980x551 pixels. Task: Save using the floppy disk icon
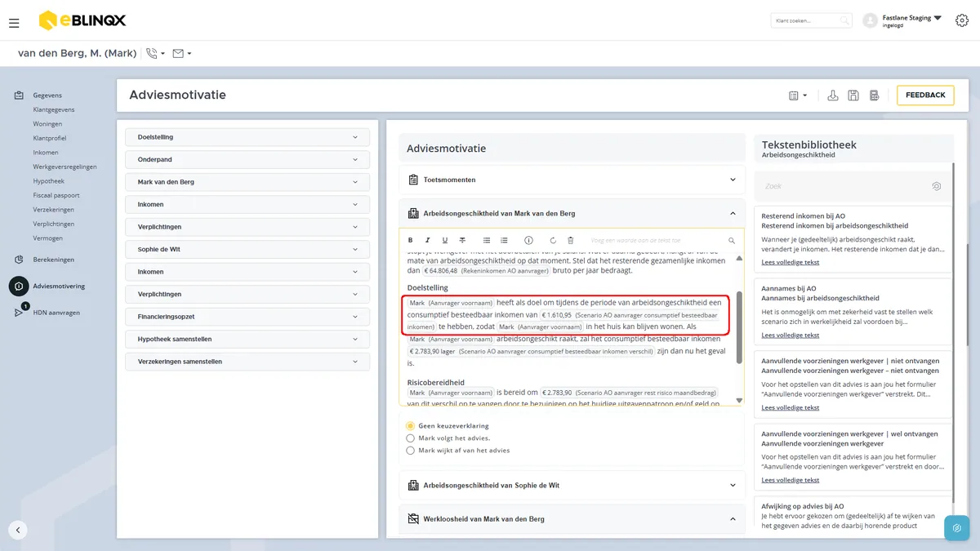[853, 96]
